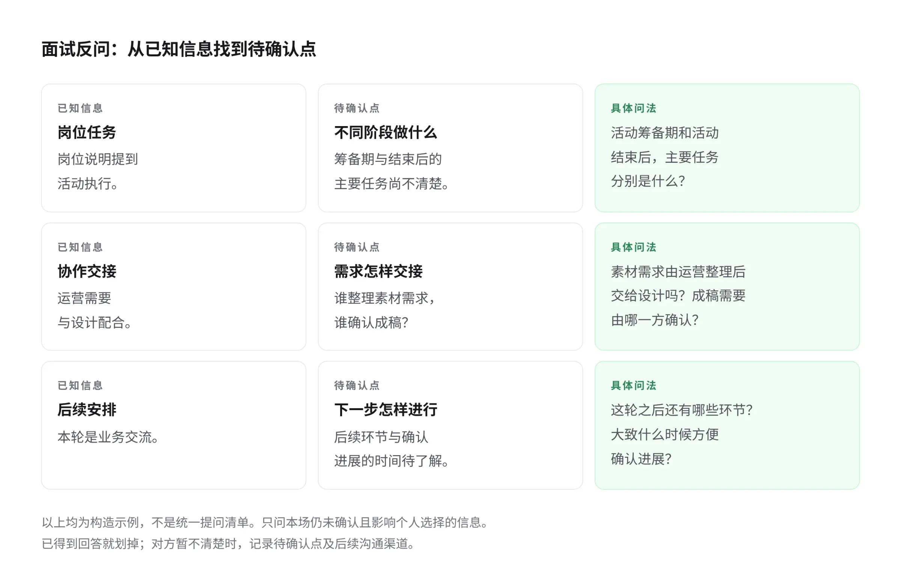Select the heading 下一步怎样进行
Viewport: 901px width, 588px height.
tap(386, 410)
